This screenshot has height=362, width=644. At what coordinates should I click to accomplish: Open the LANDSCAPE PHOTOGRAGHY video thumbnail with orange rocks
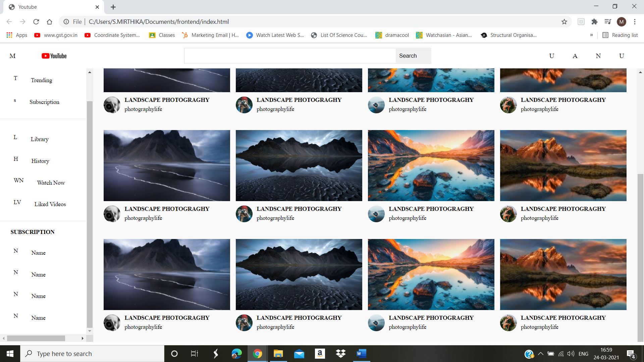431,165
